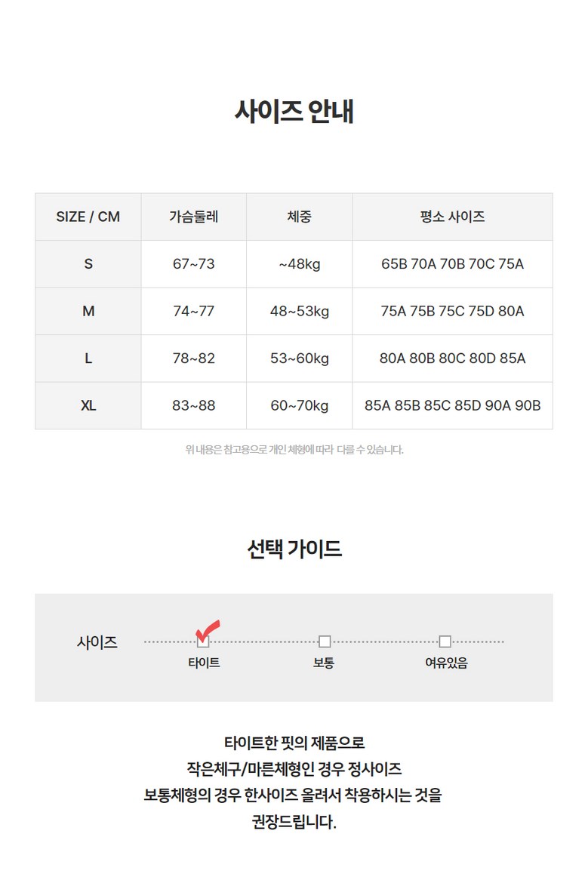Select the SIZE / CM column header

[88, 217]
